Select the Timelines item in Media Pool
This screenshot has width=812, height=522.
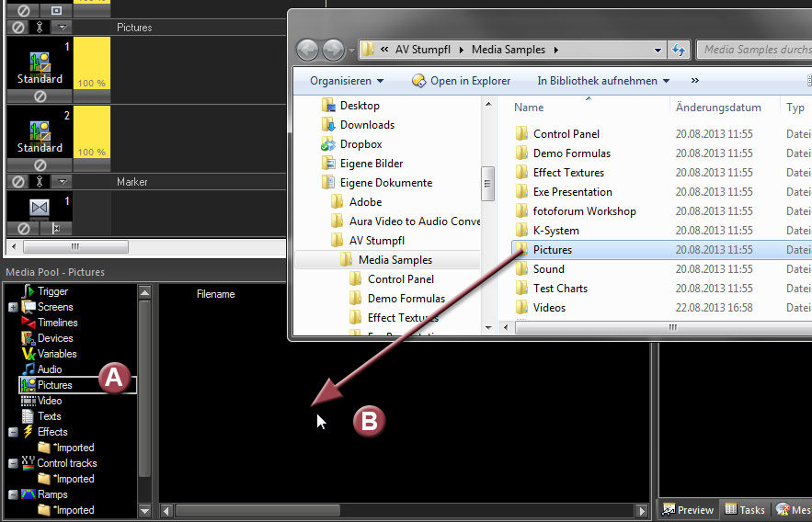(x=57, y=323)
